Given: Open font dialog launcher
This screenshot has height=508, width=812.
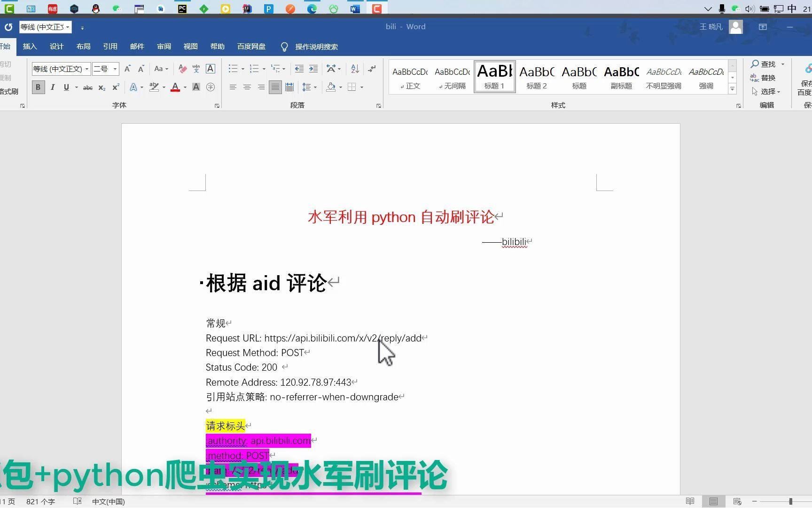Looking at the screenshot, I should click(x=217, y=106).
